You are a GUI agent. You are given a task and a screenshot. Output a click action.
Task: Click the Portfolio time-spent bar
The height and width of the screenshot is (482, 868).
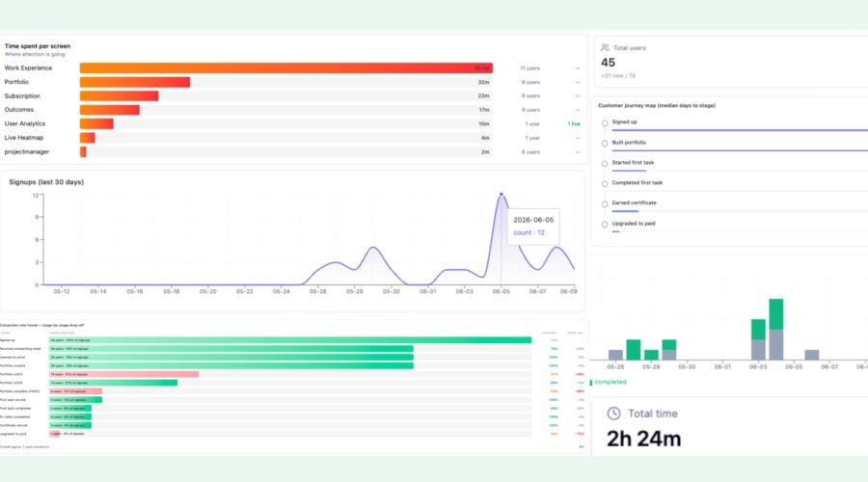click(x=134, y=82)
